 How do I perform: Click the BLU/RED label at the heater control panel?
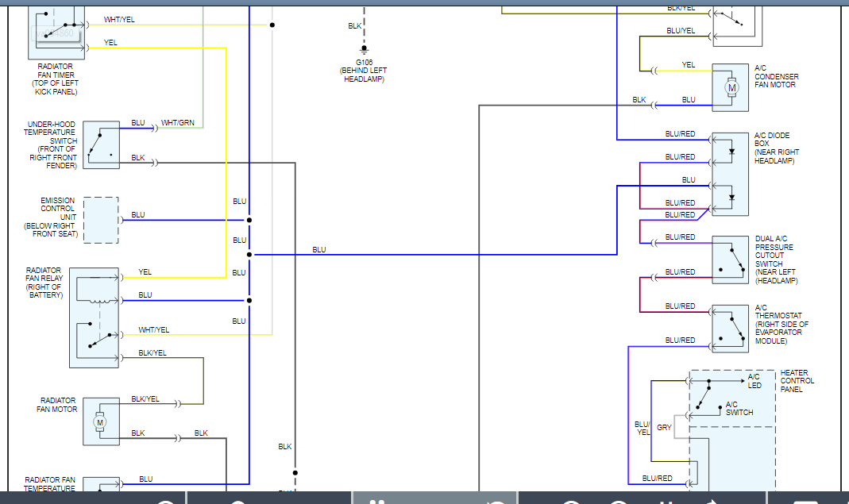click(x=658, y=479)
